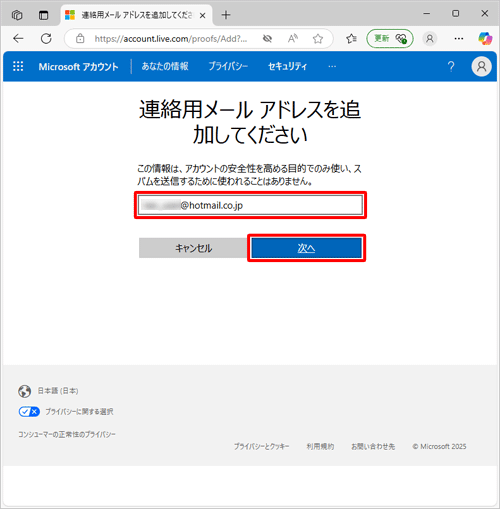Click the 次へ button
The height and width of the screenshot is (509, 500).
click(306, 248)
